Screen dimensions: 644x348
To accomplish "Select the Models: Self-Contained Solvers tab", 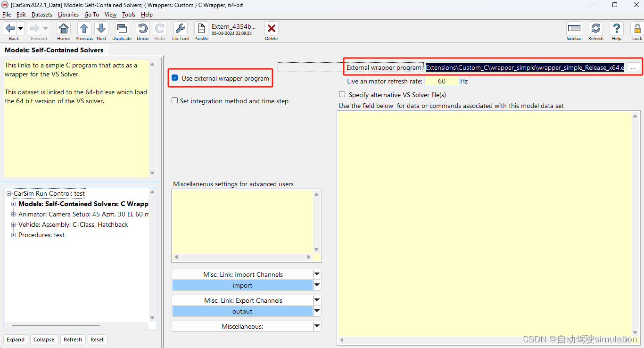I will [x=54, y=50].
